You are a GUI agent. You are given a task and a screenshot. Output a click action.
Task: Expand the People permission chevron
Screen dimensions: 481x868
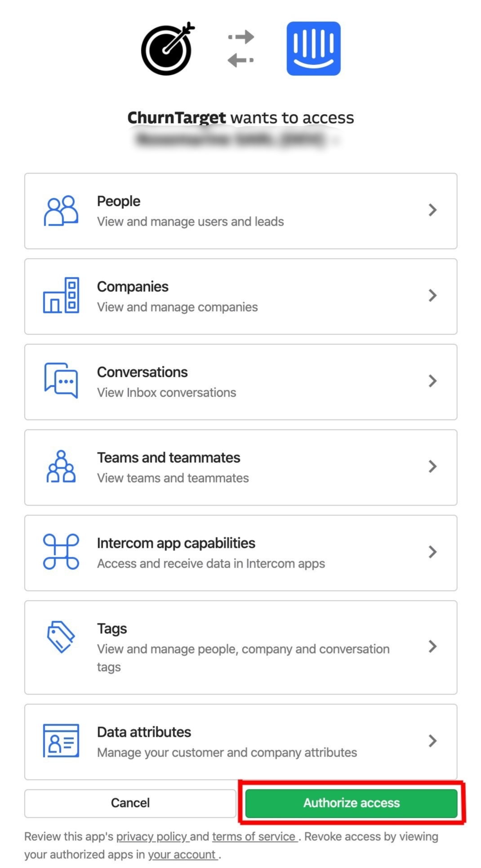[x=432, y=210]
